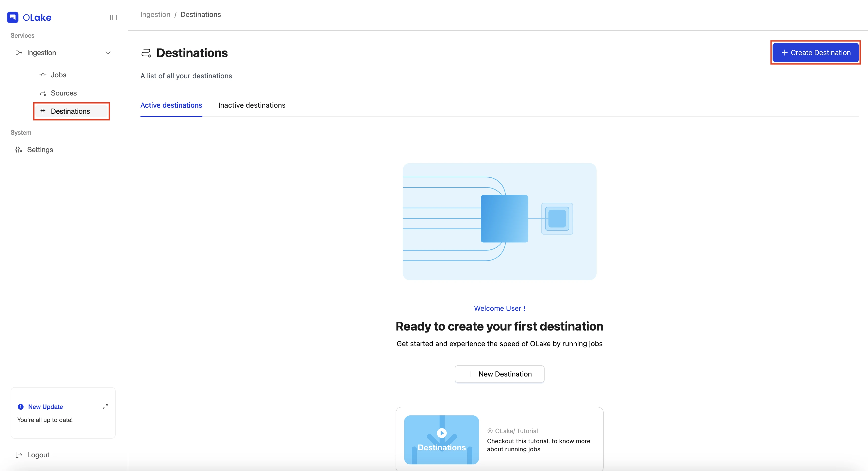Screen dimensions: 868x471
Task: Click the New Update info icon
Action: (20, 407)
